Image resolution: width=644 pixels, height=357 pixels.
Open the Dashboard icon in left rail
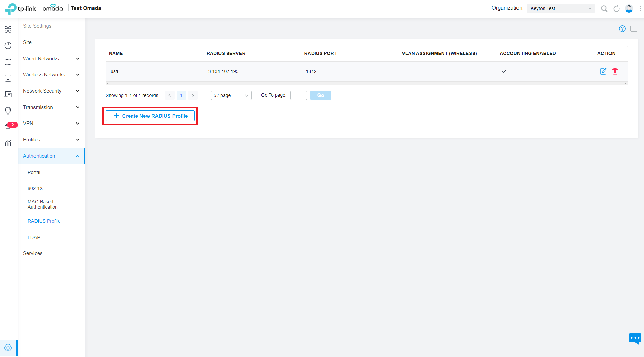click(x=8, y=29)
